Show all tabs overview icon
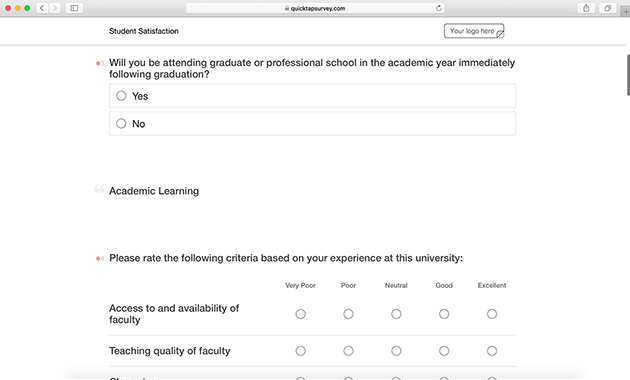Viewport: 630px width, 380px height. [x=608, y=8]
